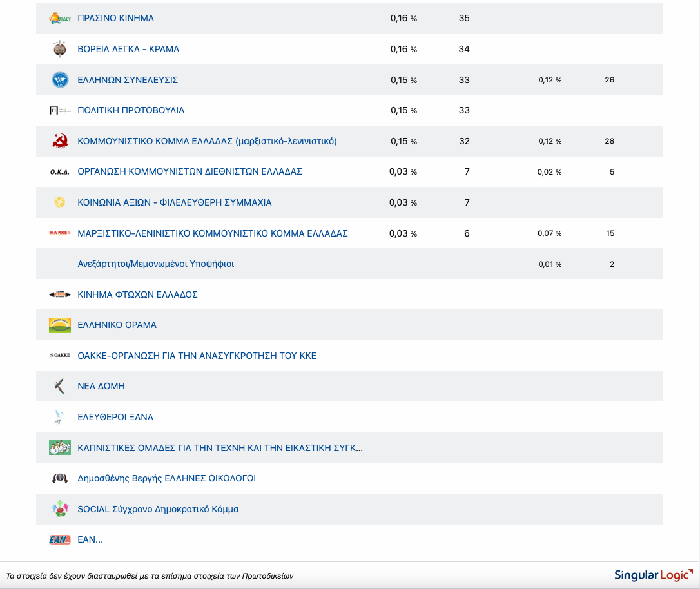Click the ΝΕΑ ΔΟΜΗ bird logo
This screenshot has height=589, width=700.
pos(60,386)
